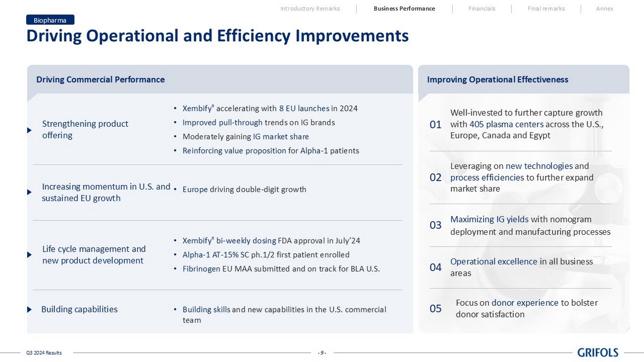This screenshot has height=362, width=644.
Task: Select the Operational excellence statement
Action: point(522,267)
